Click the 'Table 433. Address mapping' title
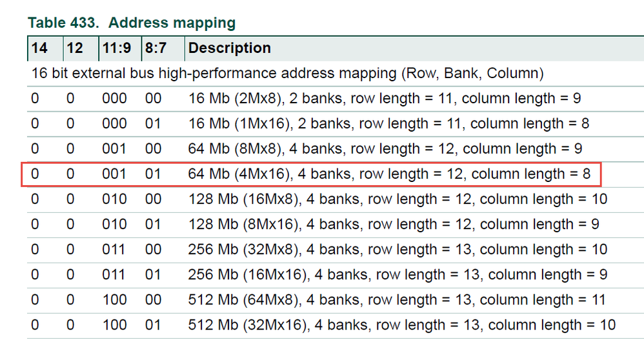Screen dimensions: 644x340 coord(132,23)
